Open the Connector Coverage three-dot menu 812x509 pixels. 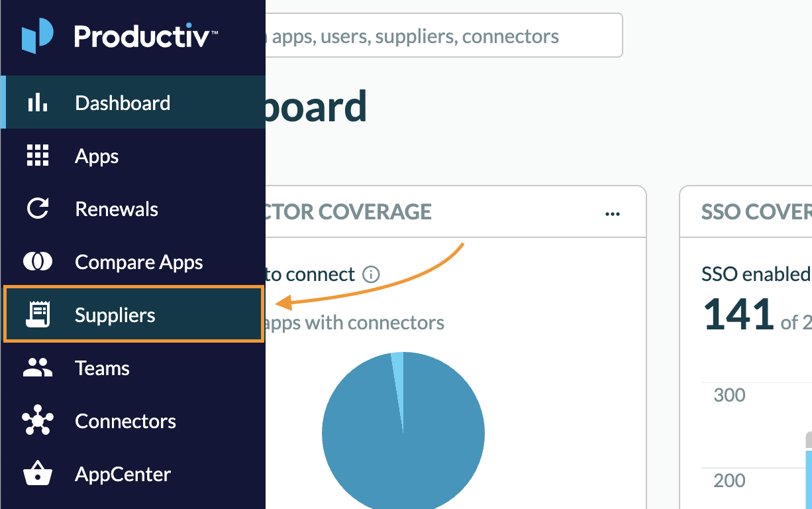coord(613,213)
